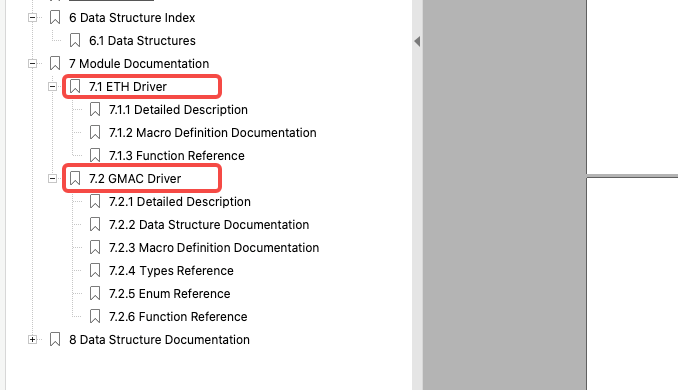Click the bookmark icon beside 7.2.6 Function Reference

[x=95, y=316]
